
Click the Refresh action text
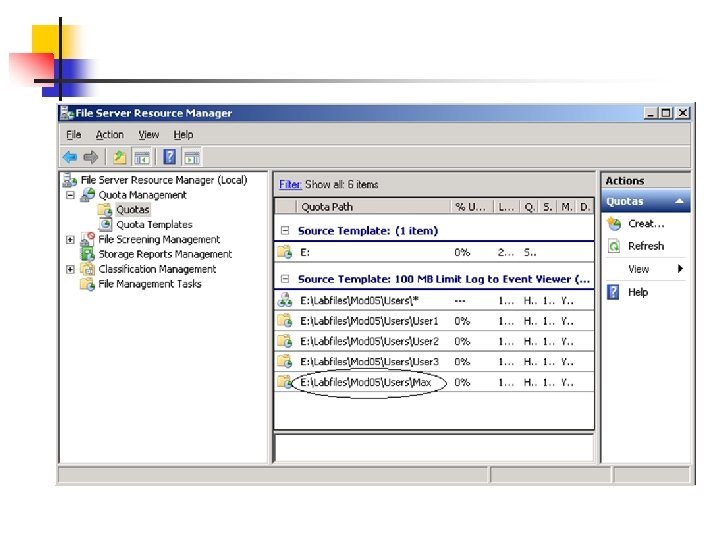646,246
